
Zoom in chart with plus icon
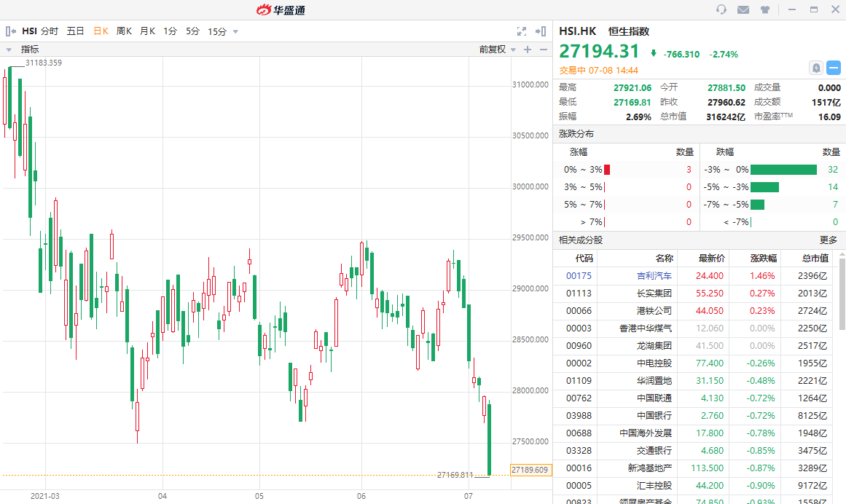(x=527, y=50)
